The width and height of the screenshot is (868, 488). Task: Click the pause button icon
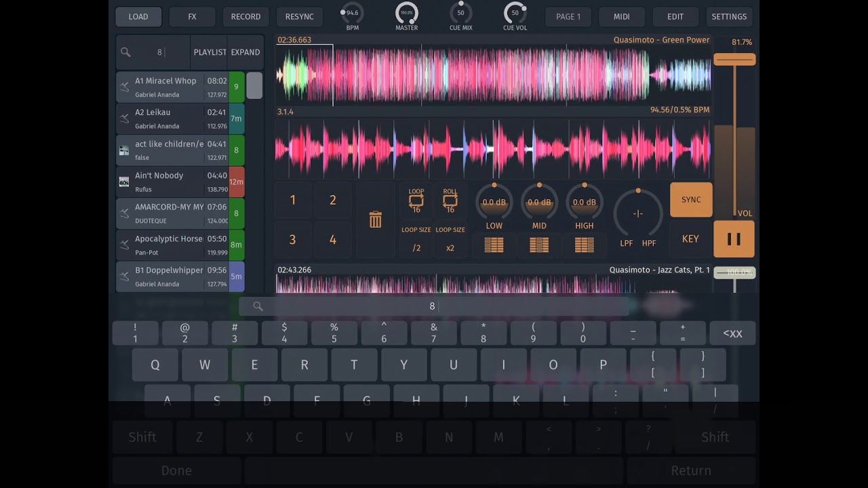(734, 239)
